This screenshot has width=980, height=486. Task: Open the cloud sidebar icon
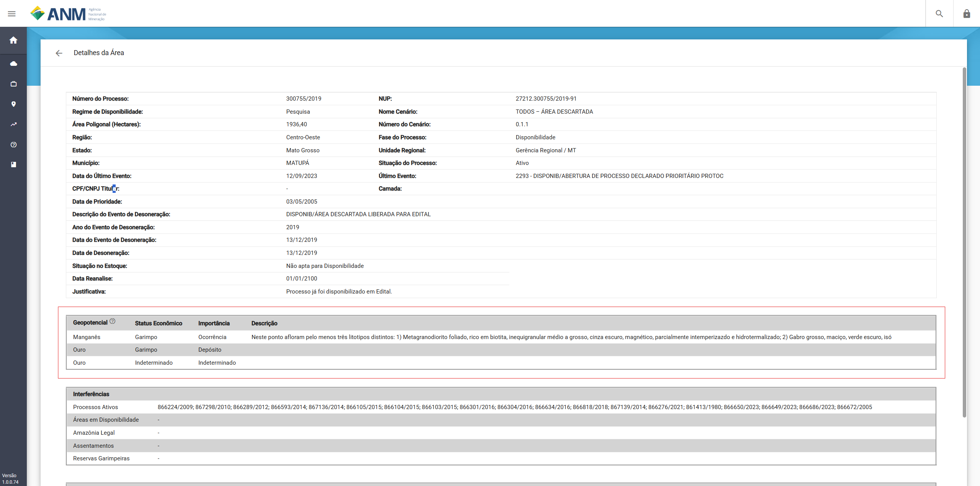tap(13, 64)
